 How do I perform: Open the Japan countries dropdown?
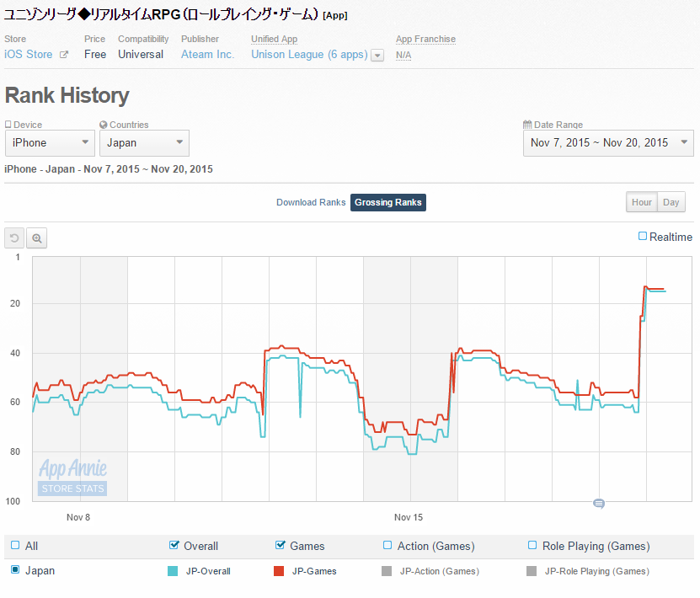[x=144, y=143]
